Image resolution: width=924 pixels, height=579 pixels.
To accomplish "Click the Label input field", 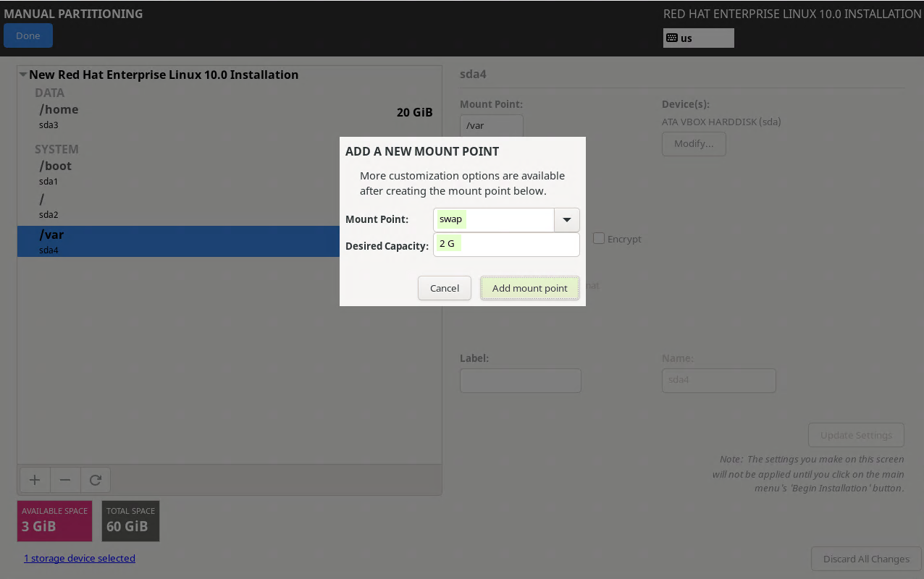I will tap(521, 381).
